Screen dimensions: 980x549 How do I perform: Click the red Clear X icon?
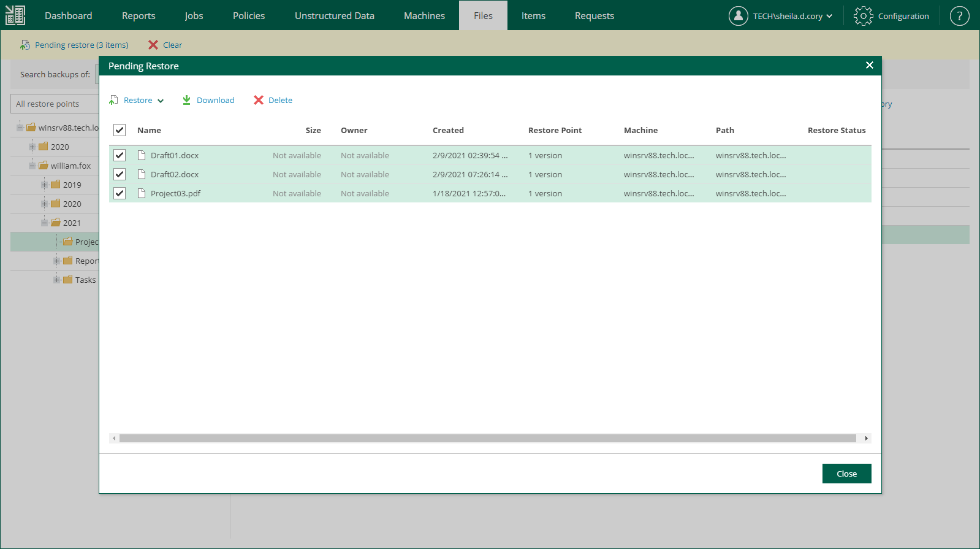click(x=153, y=45)
